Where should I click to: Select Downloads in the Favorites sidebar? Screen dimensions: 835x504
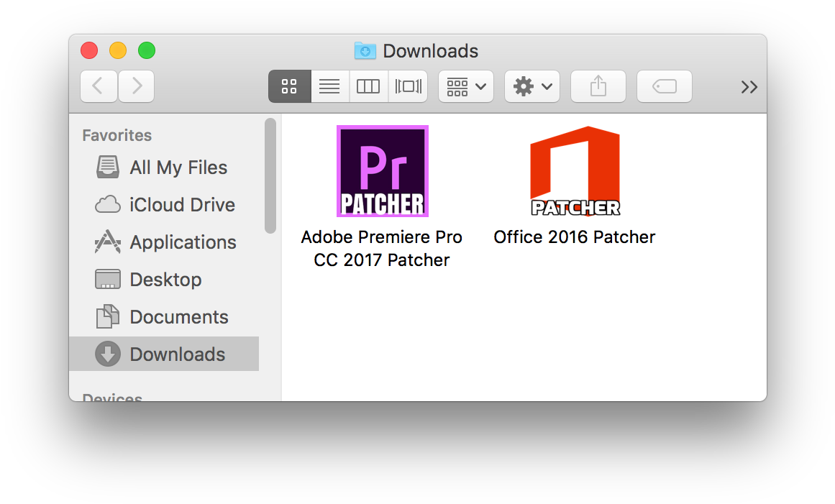pyautogui.click(x=177, y=354)
